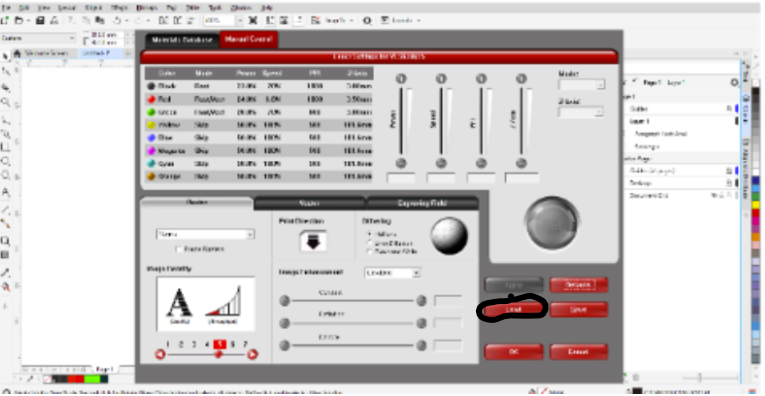Toggle the checkbox under the Raster dropdown
Viewport: 765px width, 396px height.
tap(179, 249)
